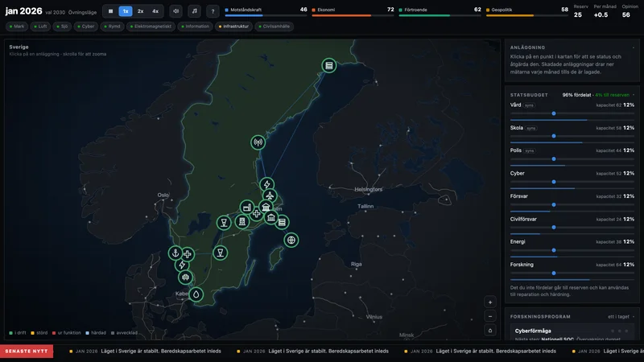
Task: Select the office tower facility icon
Action: tap(242, 222)
